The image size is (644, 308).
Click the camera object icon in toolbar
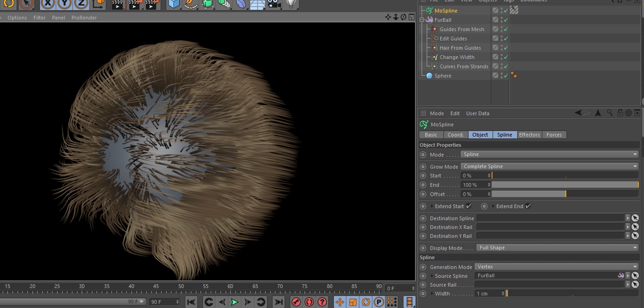click(x=275, y=4)
